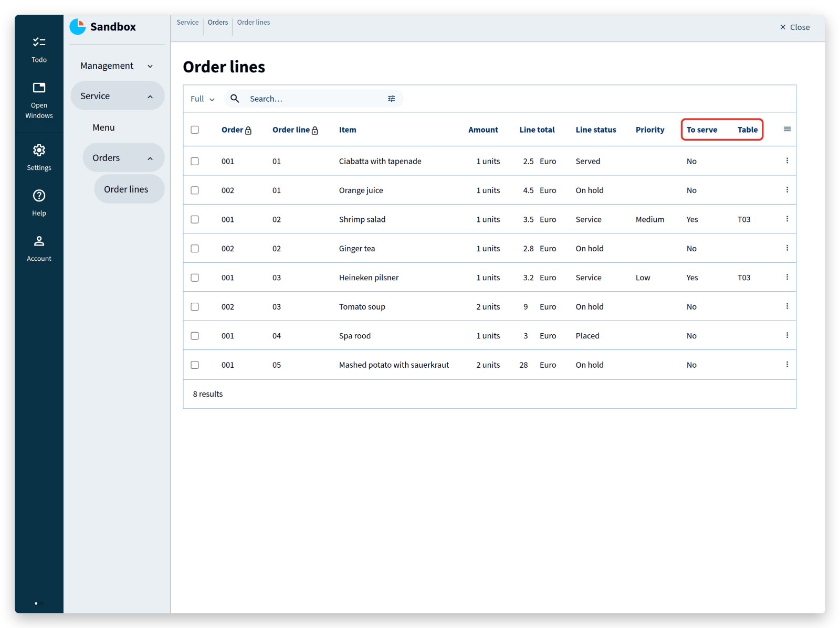The image size is (840, 628).
Task: Collapse the Service menu section
Action: click(x=117, y=96)
